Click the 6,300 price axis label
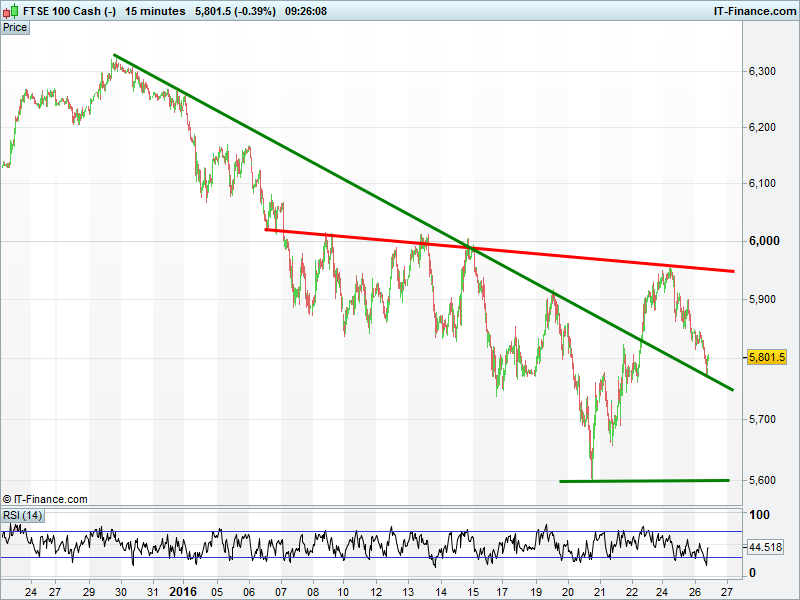 762,71
